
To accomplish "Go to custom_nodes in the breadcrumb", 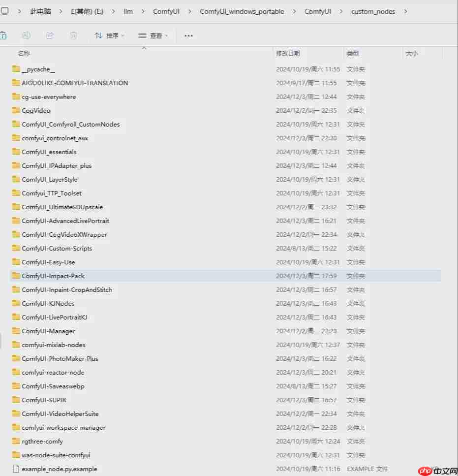I will click(x=373, y=11).
